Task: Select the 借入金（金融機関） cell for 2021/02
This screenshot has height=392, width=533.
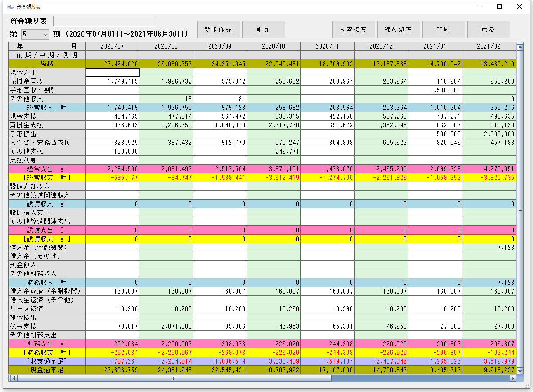Action: pyautogui.click(x=488, y=248)
